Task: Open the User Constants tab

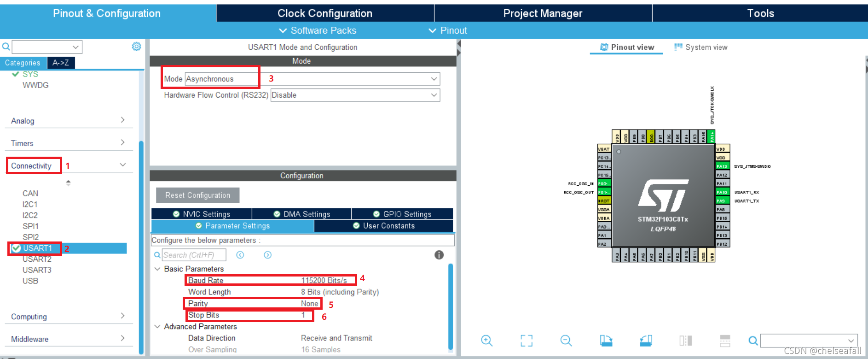Action: (x=384, y=226)
